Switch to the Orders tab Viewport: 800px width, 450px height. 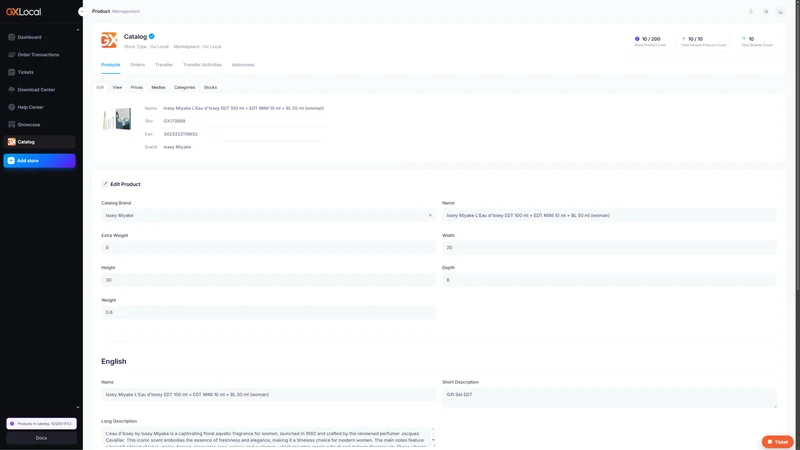click(x=137, y=65)
